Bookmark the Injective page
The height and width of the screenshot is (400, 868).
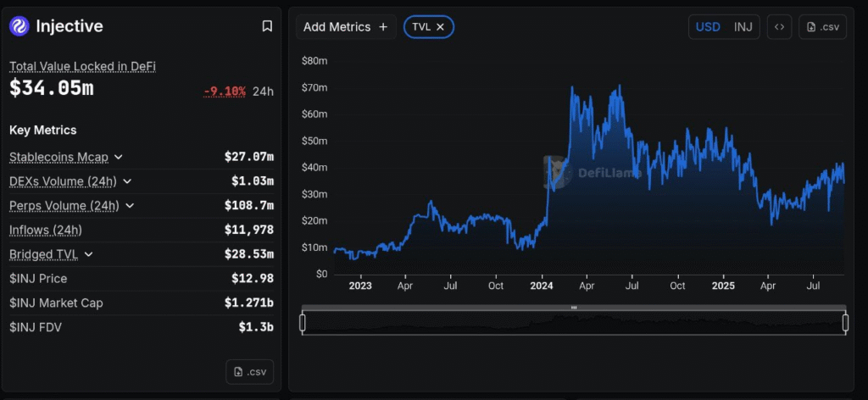tap(267, 26)
